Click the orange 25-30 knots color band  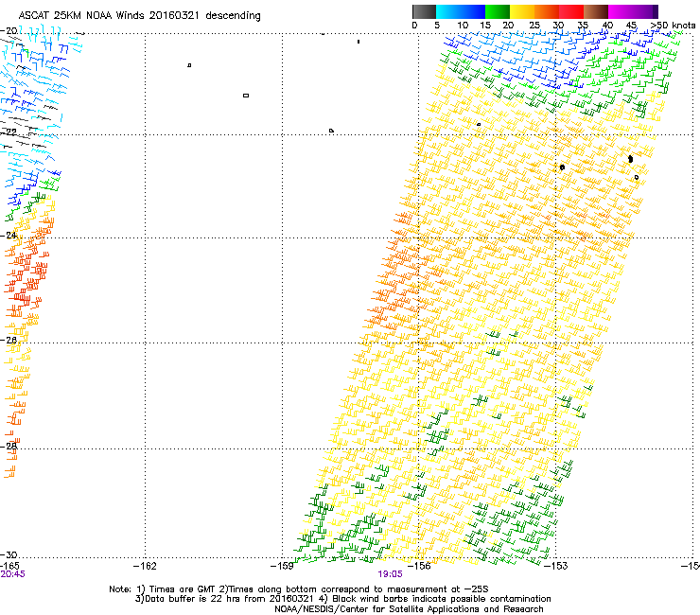pyautogui.click(x=547, y=11)
